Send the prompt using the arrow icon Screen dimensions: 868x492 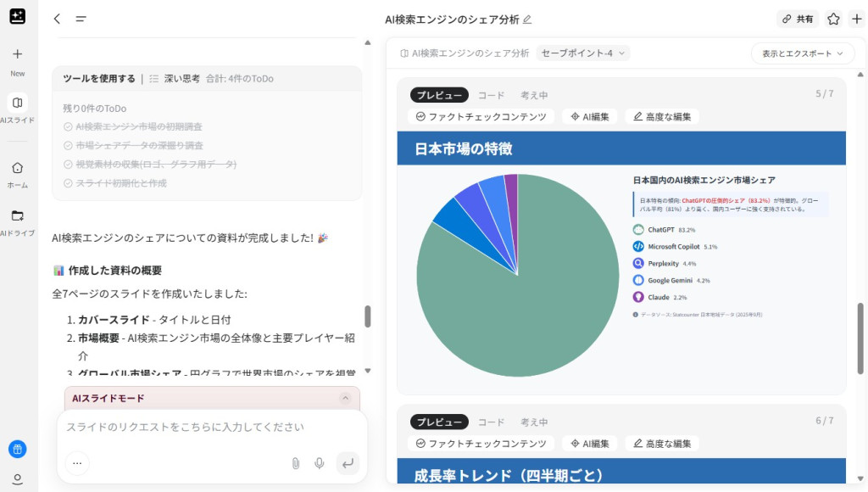coord(348,463)
